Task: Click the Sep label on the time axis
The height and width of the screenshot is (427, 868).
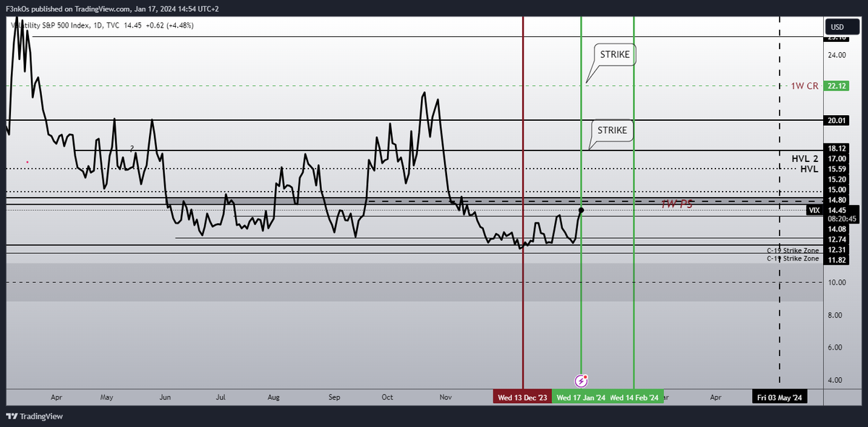Action: (x=334, y=397)
